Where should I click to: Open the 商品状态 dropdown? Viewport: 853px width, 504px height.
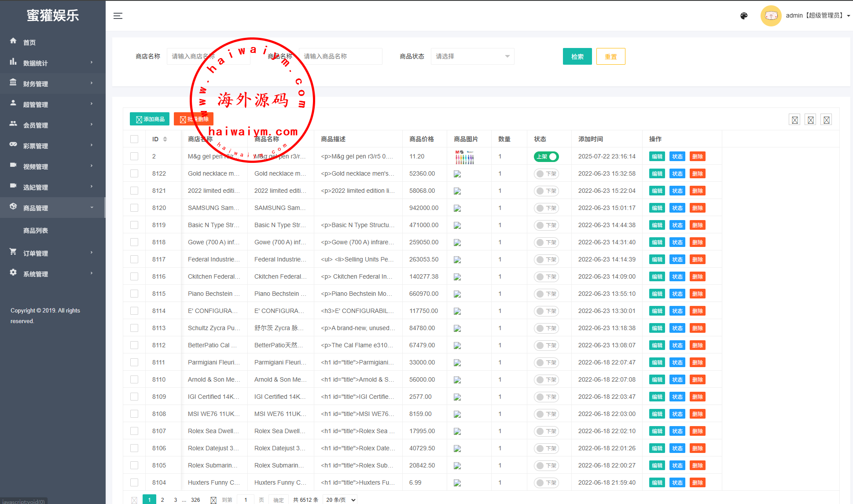point(472,56)
